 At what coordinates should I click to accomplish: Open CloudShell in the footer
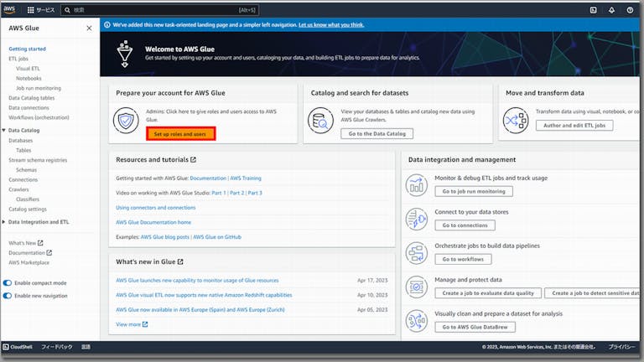[x=18, y=347]
